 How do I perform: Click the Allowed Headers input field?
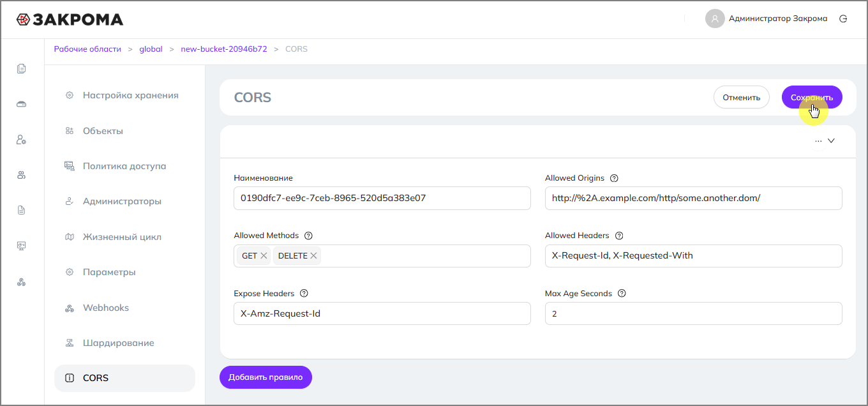[694, 256]
